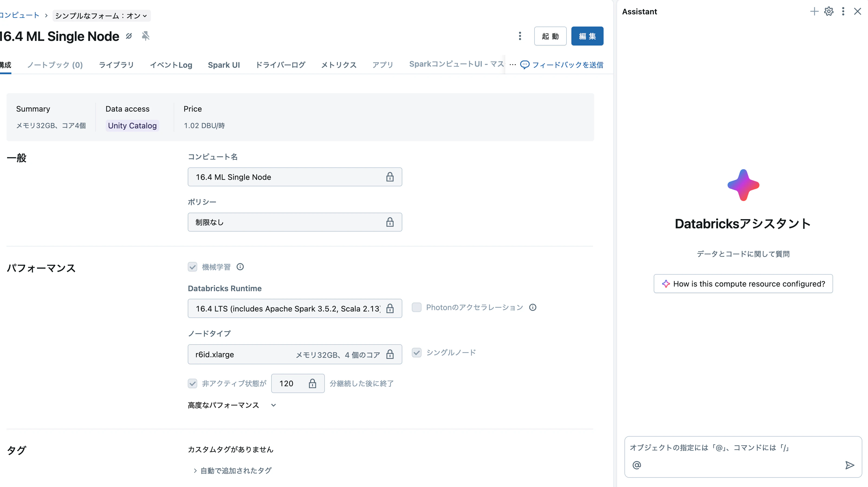Switch to the ライブラリ tab

116,65
